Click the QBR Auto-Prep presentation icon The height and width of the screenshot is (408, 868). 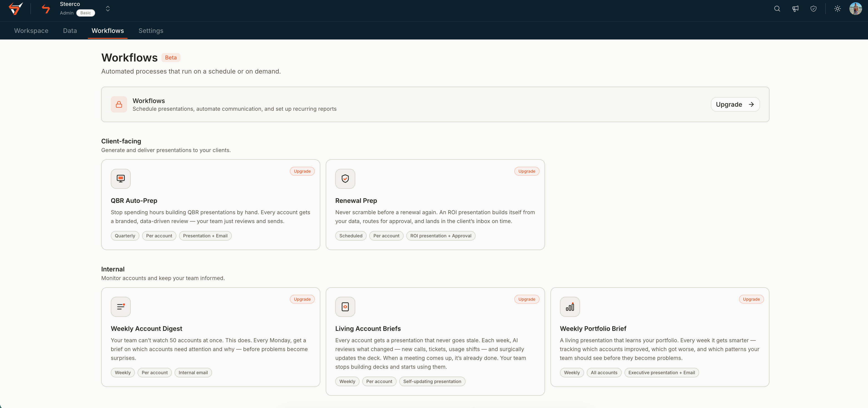point(121,179)
